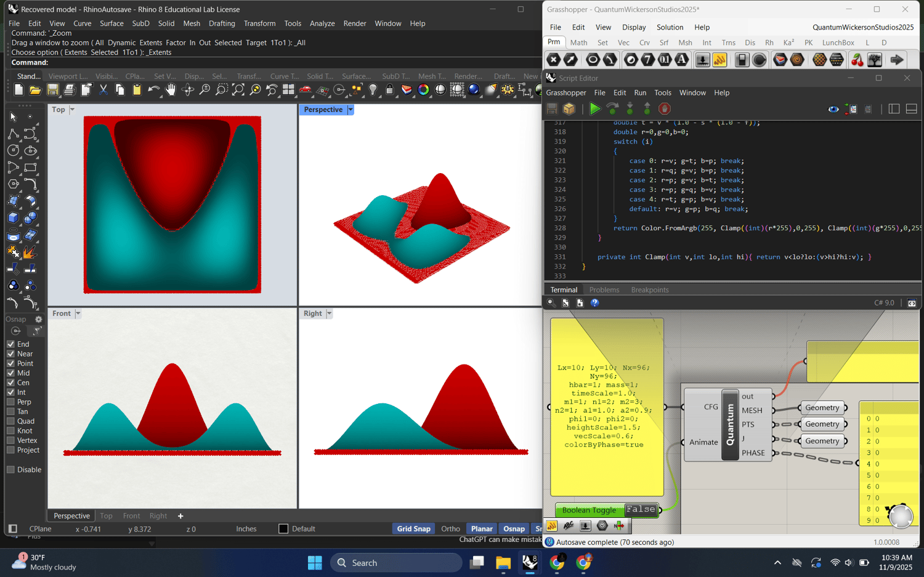Screen dimensions: 924x577
Task: Uncheck the Near object snap
Action: [x=10, y=354]
